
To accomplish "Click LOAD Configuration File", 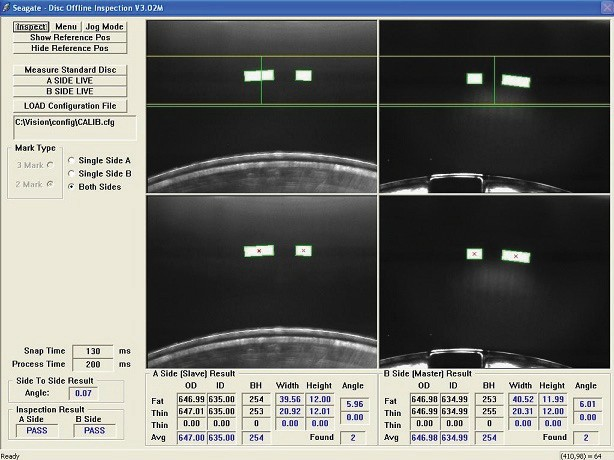I will click(69, 105).
